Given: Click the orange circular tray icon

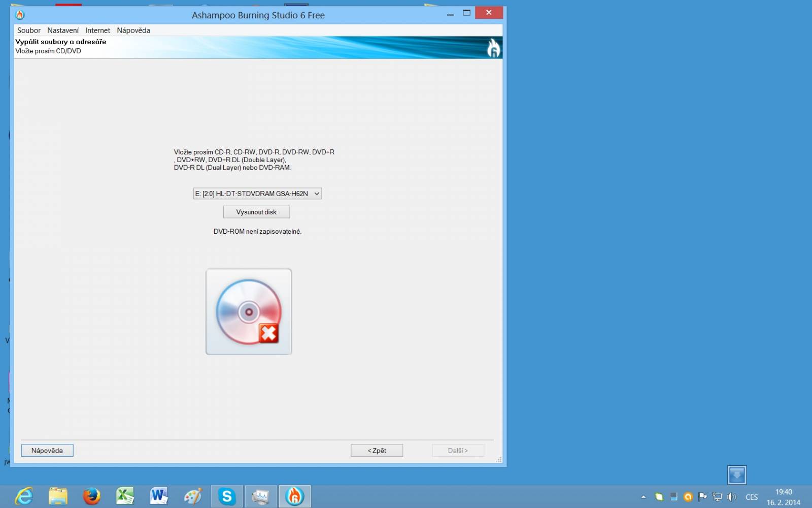Looking at the screenshot, I should tap(688, 497).
